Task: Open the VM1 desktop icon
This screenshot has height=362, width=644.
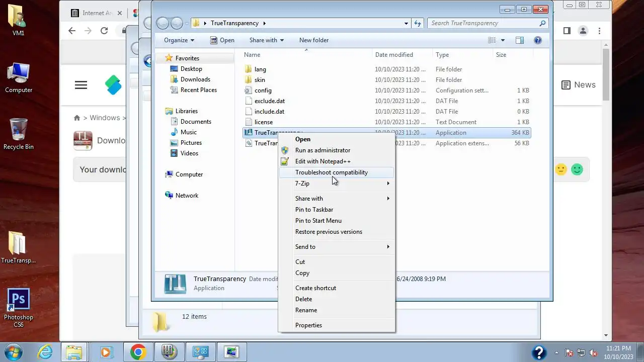Action: [18, 20]
